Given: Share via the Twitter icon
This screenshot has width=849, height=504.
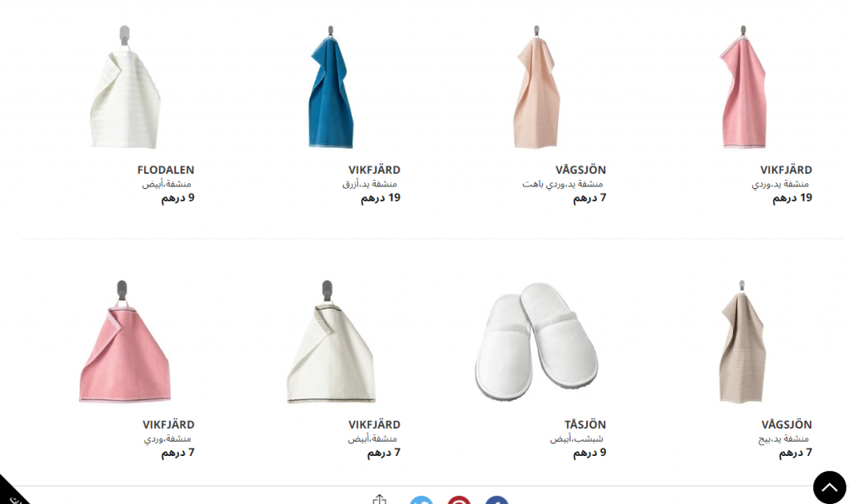Looking at the screenshot, I should click(421, 500).
